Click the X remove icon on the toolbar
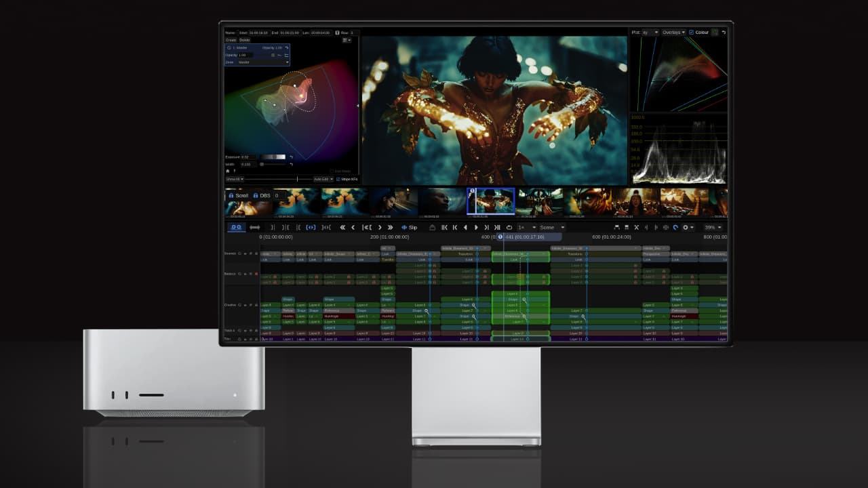The width and height of the screenshot is (868, 488). coord(636,227)
